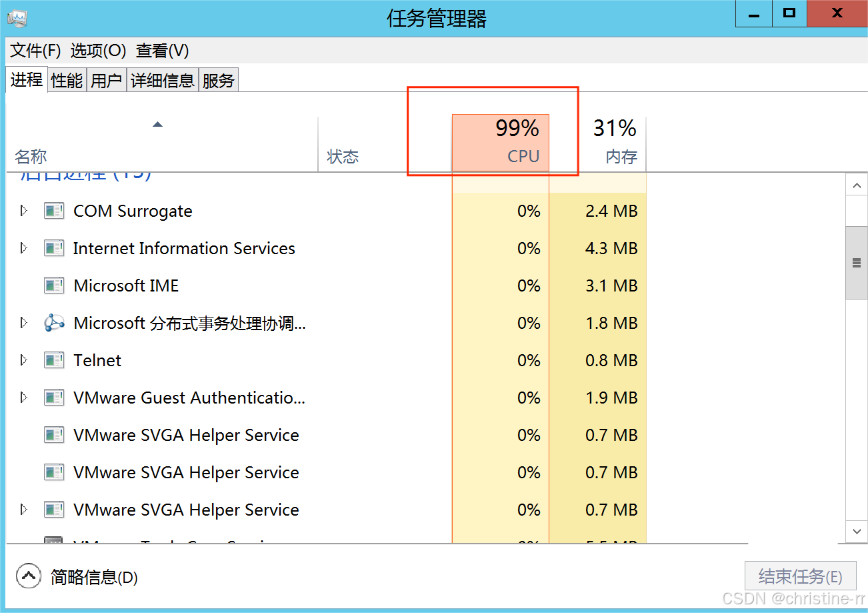Viewport: 868px width, 613px height.
Task: Click the COM Surrogate process icon
Action: 54,211
